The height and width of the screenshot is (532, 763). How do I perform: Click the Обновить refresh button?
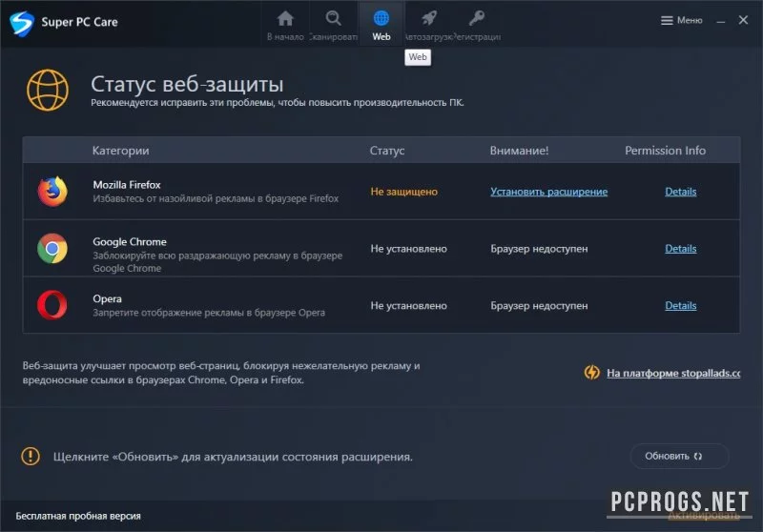click(679, 456)
